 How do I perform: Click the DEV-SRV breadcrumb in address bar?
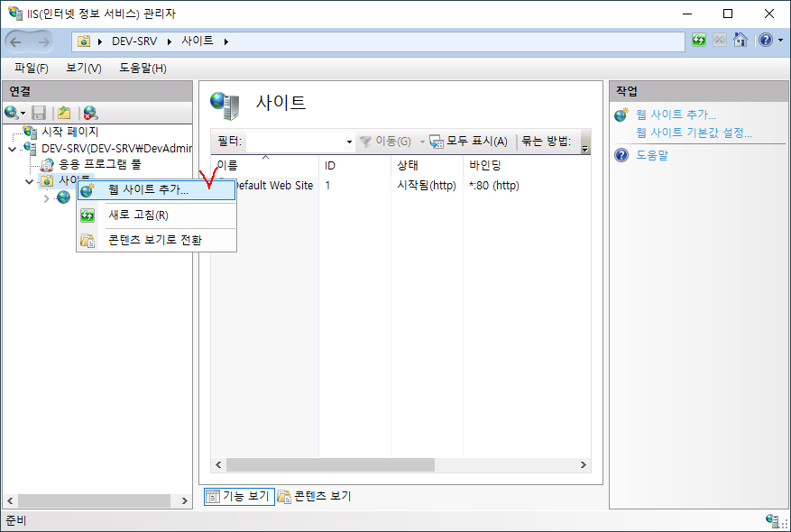134,41
